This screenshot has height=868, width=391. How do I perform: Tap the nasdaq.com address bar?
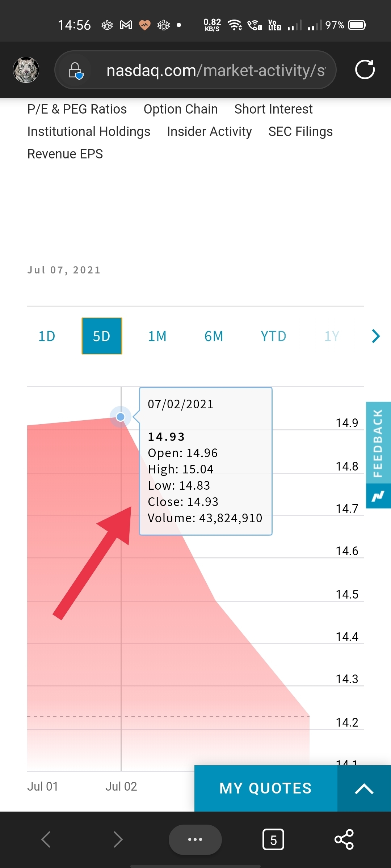pos(215,70)
